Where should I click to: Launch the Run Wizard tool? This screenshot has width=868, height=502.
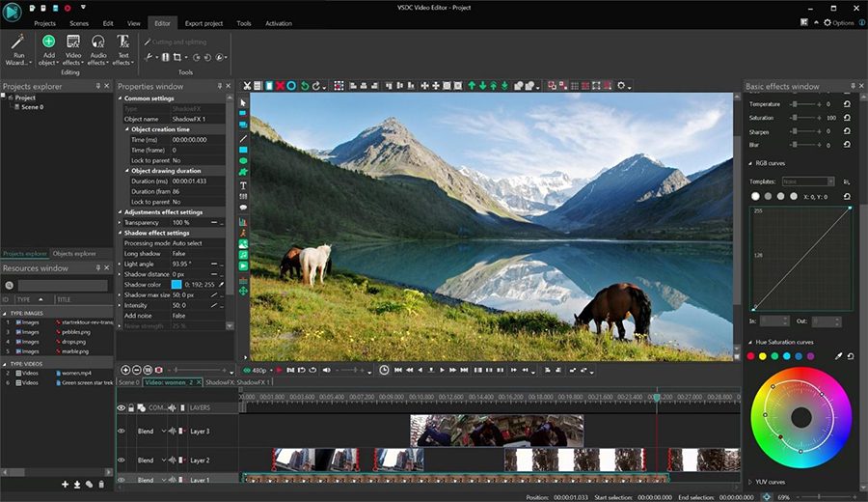[18, 50]
